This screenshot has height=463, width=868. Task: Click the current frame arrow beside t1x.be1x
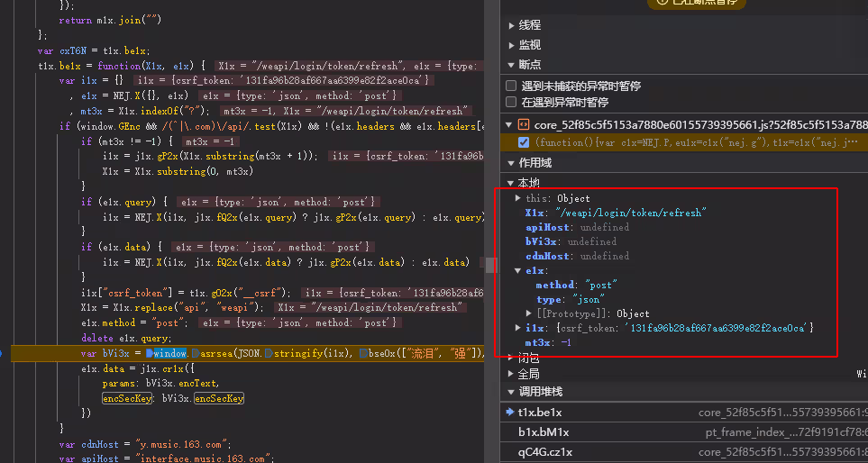[509, 412]
